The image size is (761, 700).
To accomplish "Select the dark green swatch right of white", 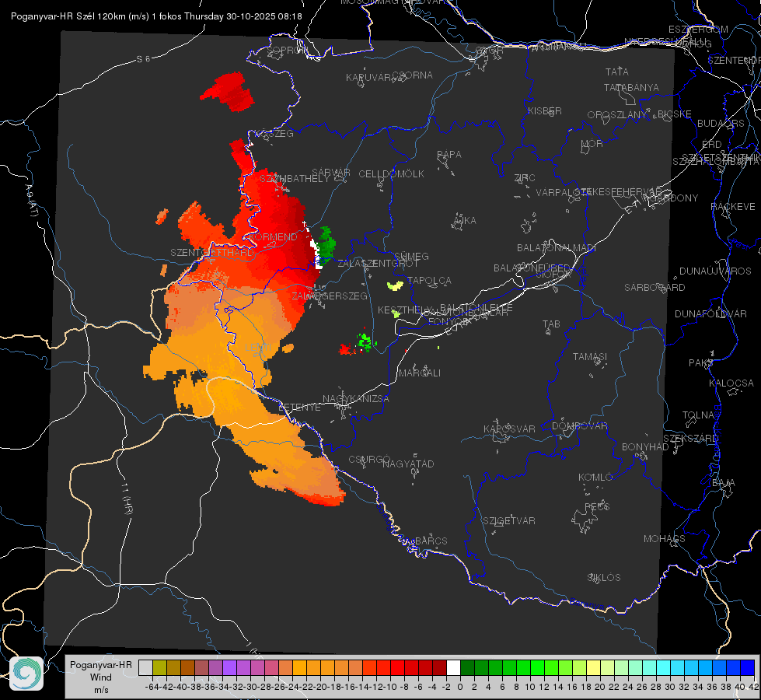I will tap(467, 667).
